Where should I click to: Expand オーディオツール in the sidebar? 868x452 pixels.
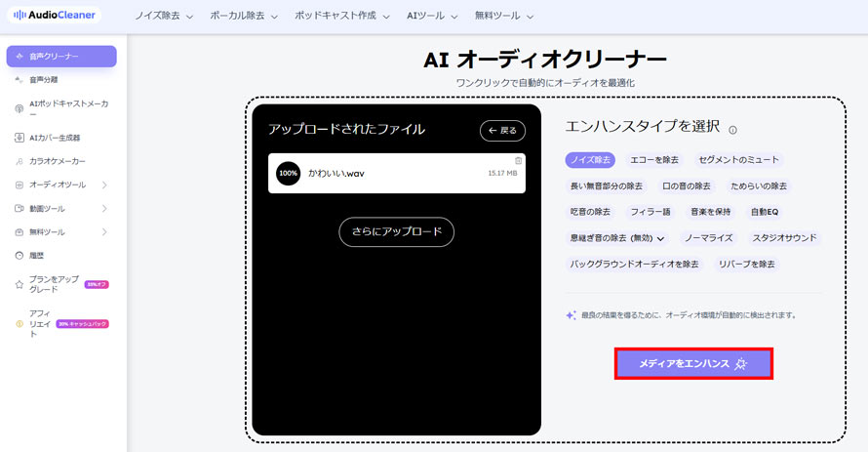[x=60, y=185]
